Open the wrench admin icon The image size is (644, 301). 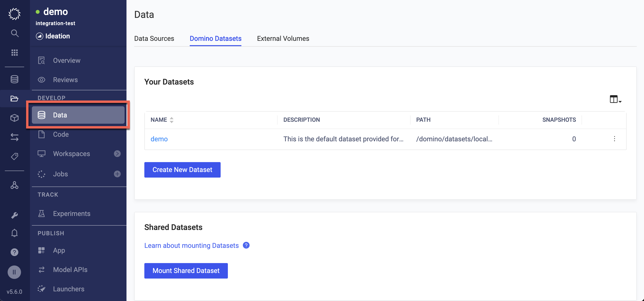tap(14, 215)
